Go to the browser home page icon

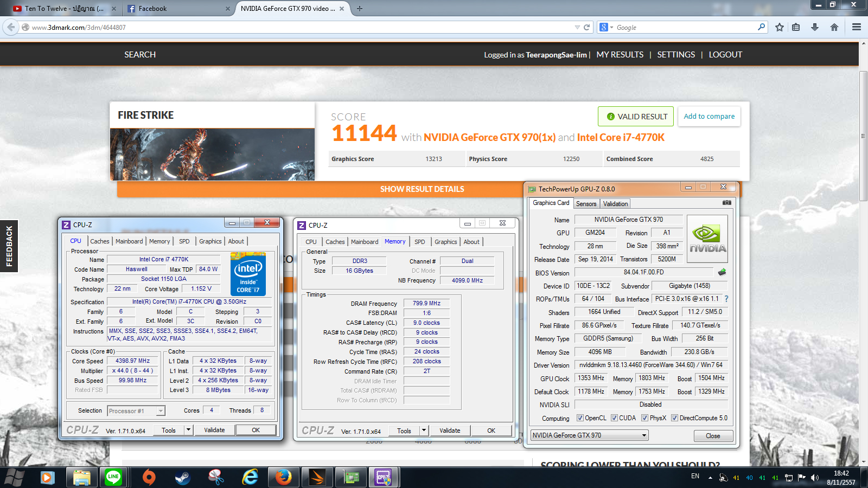(x=834, y=27)
